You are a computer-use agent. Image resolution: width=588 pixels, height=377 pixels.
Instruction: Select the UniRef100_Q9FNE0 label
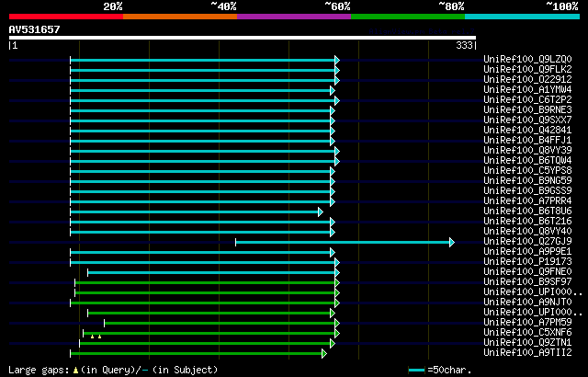tap(527, 272)
